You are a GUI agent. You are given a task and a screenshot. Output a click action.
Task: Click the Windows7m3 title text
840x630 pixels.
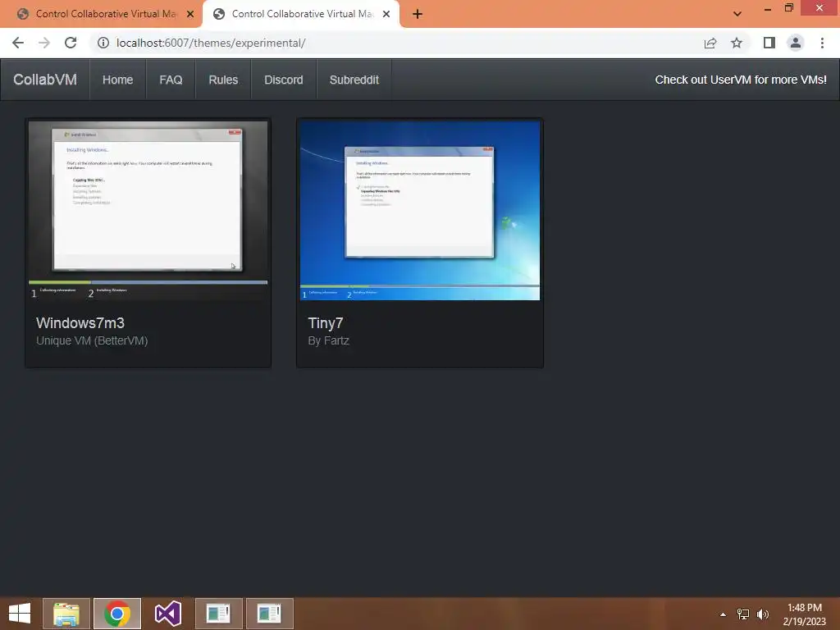[80, 323]
